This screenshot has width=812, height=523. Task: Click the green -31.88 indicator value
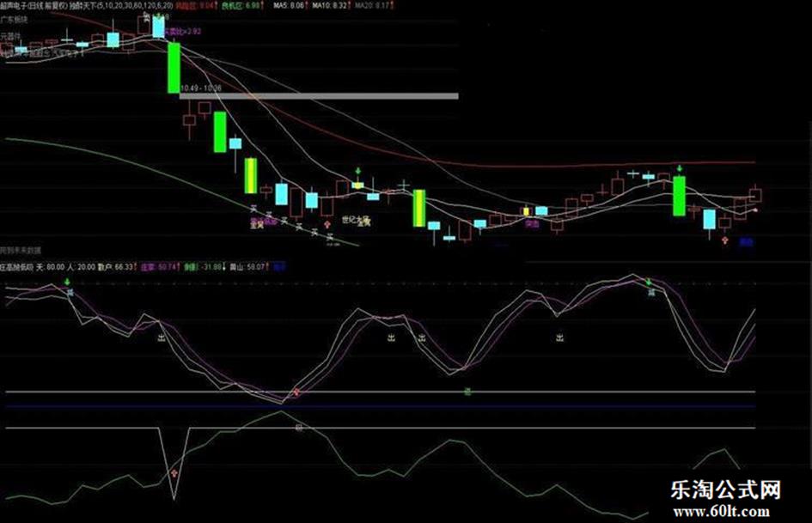point(205,267)
